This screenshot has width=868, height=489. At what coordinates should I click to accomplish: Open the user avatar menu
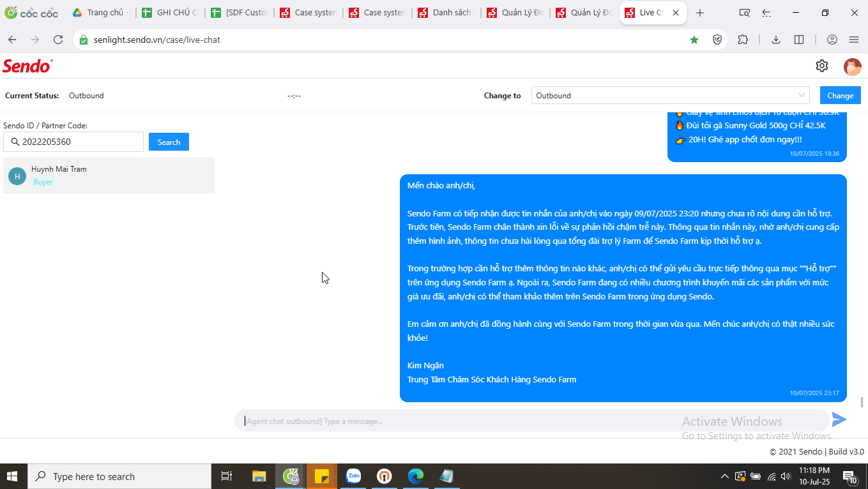[x=852, y=66]
